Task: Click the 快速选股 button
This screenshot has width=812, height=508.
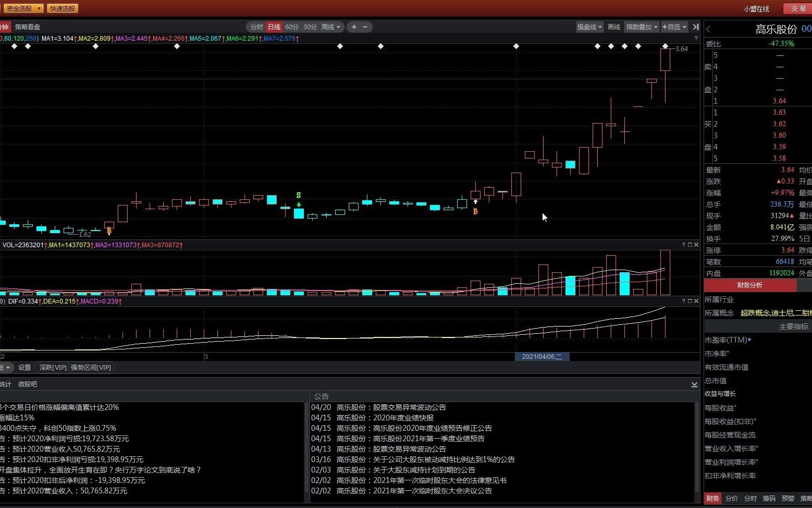Action: [x=63, y=8]
